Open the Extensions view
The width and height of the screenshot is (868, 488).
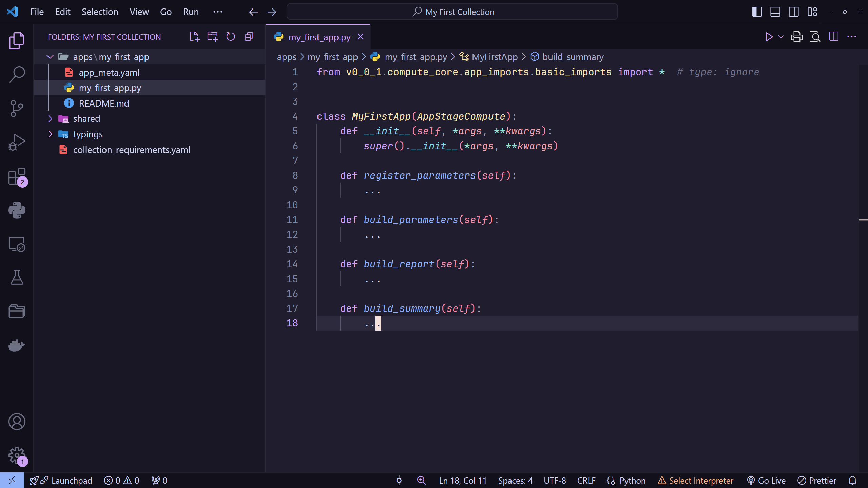16,176
